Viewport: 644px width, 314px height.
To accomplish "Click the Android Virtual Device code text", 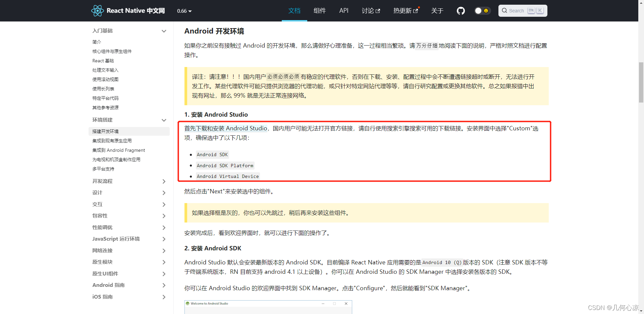I will pyautogui.click(x=228, y=176).
